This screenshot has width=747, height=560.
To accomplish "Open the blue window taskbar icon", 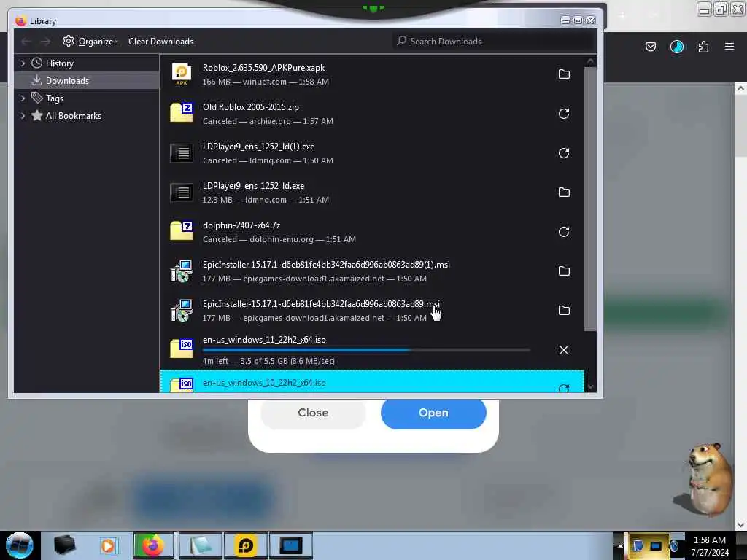I will point(291,545).
